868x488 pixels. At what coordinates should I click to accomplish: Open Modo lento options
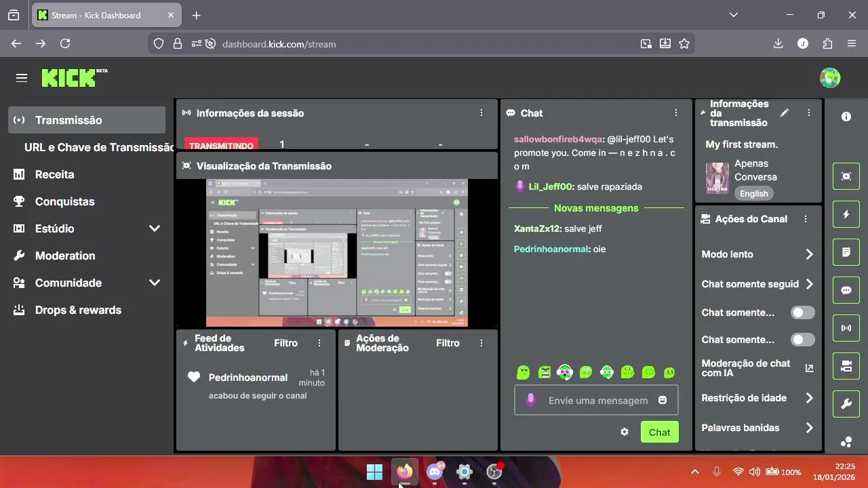point(757,254)
